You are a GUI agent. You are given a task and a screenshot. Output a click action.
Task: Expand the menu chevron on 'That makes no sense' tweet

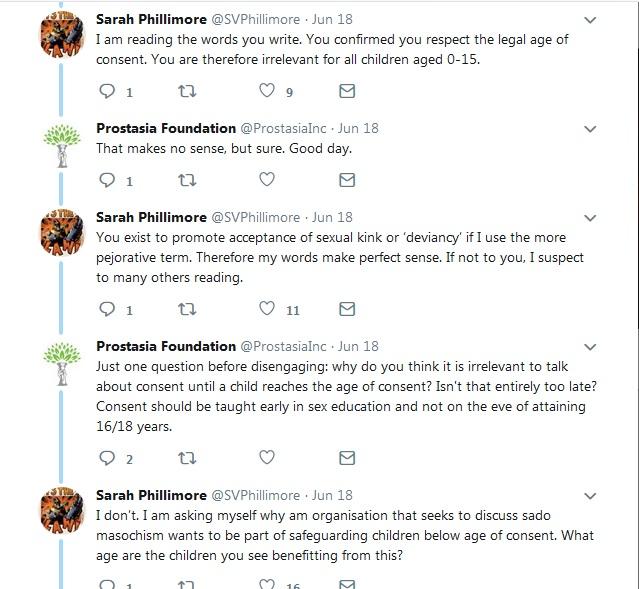pos(590,129)
